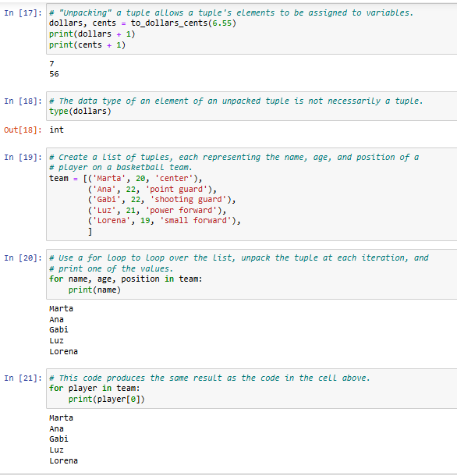Click the 'for player in team:' line
457x476 pixels.
click(x=94, y=389)
